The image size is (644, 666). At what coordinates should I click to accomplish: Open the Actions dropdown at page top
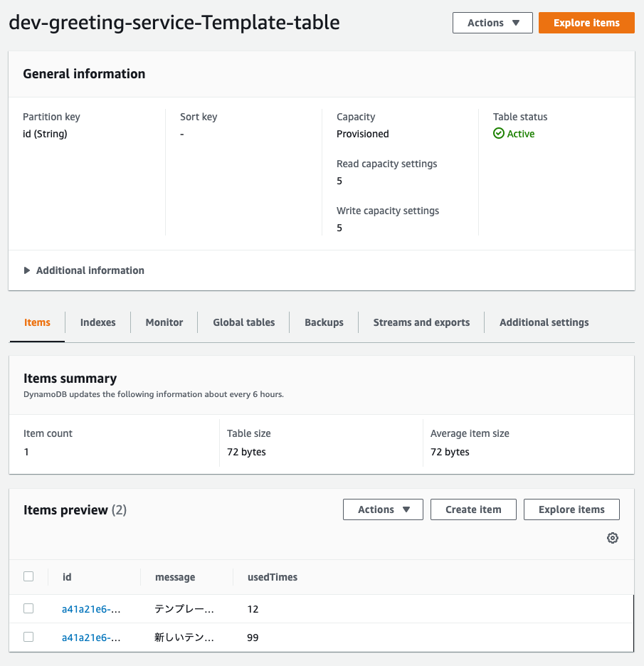tap(492, 22)
